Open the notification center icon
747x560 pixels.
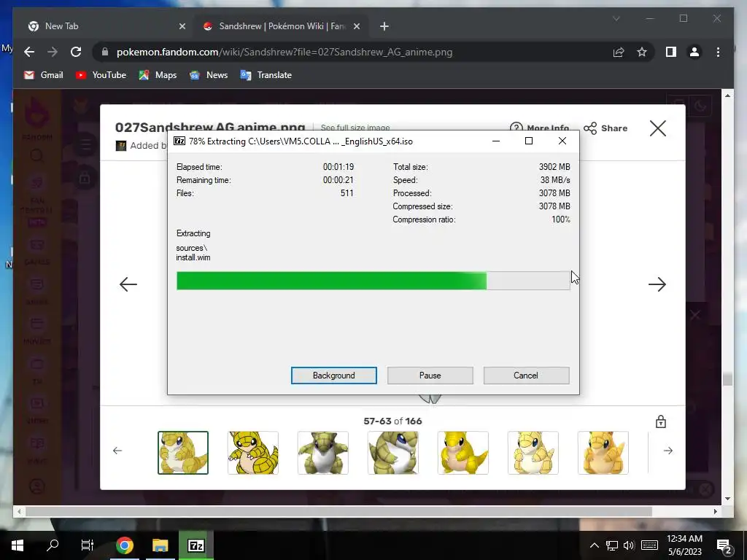724,546
